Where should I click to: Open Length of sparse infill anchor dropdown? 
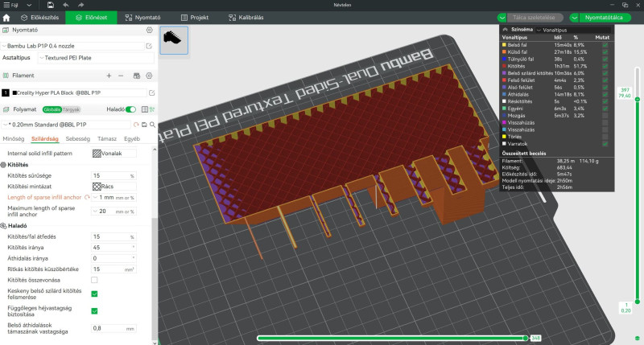point(114,197)
